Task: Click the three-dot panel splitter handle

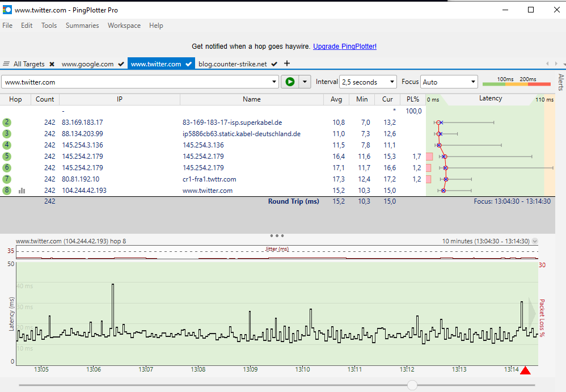Action: point(277,235)
